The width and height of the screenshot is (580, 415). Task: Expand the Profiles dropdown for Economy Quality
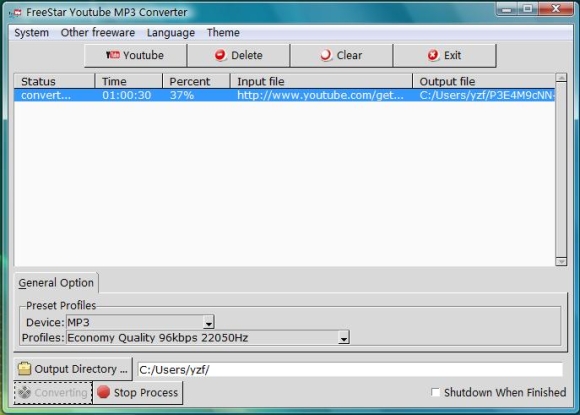point(344,338)
